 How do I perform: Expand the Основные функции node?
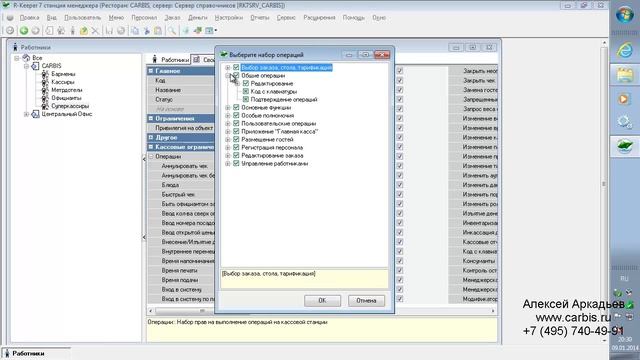click(228, 107)
